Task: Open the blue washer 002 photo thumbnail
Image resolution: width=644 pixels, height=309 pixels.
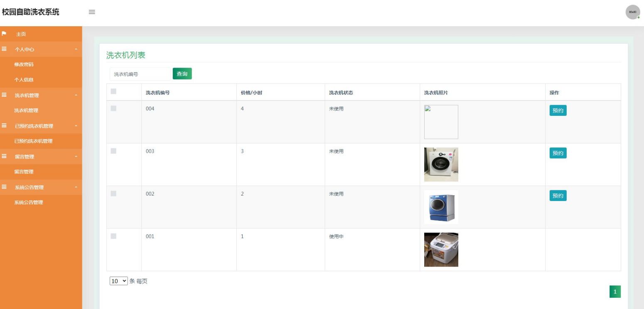Action: pos(441,207)
